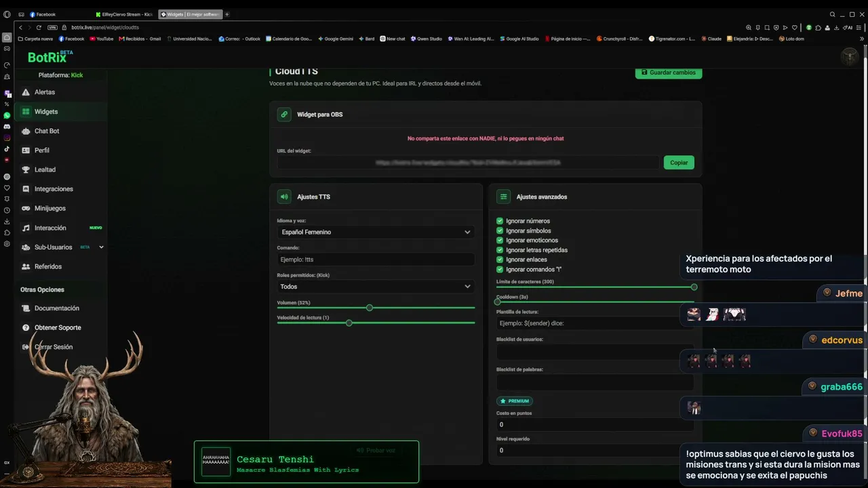This screenshot has height=488, width=868.
Task: Click the toolbar downloads arrow icon
Action: pyautogui.click(x=836, y=28)
